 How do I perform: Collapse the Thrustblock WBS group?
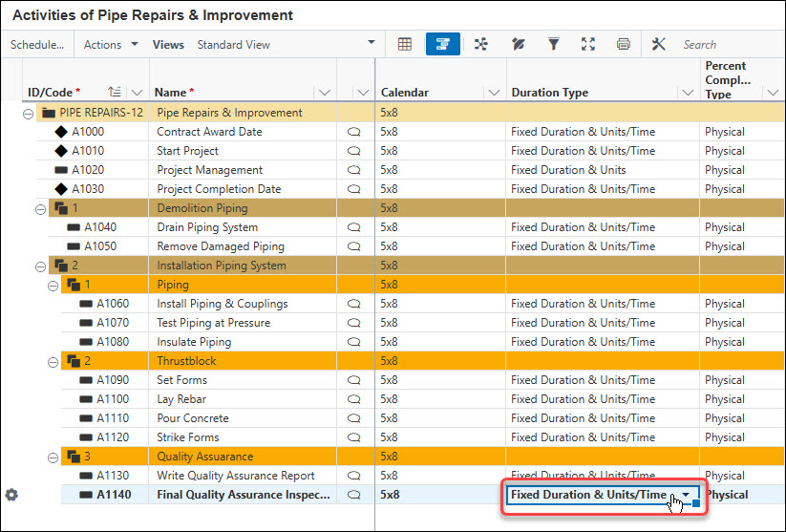click(53, 363)
